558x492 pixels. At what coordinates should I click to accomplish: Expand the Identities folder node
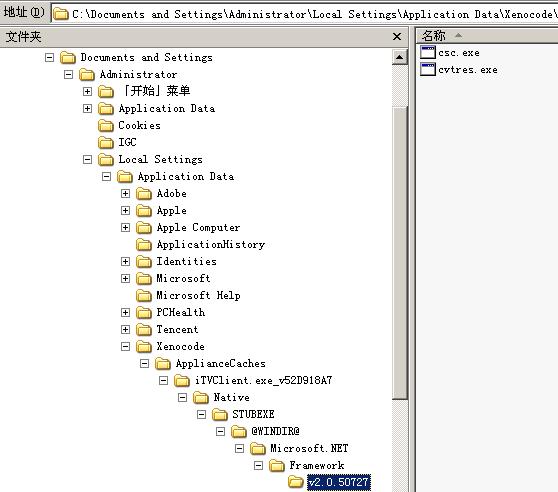click(125, 261)
